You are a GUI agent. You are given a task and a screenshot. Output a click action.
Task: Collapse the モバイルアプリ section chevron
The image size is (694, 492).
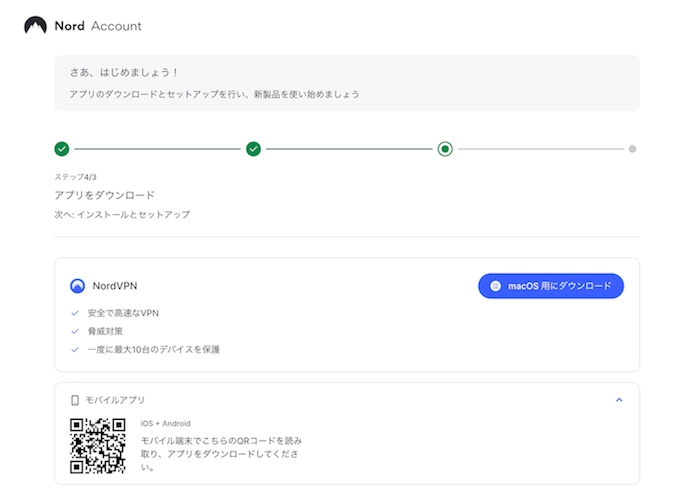(x=619, y=400)
